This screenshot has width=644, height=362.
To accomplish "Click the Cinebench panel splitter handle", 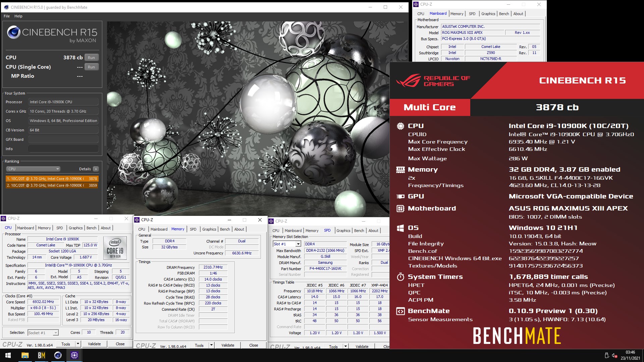I will click(x=105, y=135).
